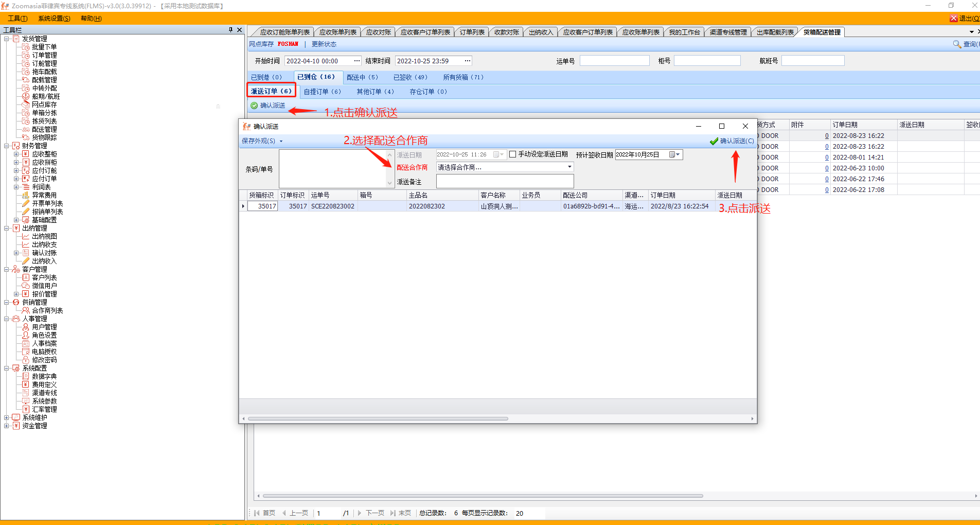
Task: Click the green confirm dispatch icon (确认派送)
Action: (x=254, y=106)
